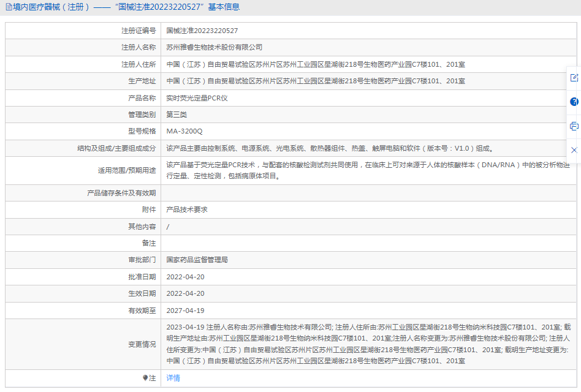This screenshot has height=392, width=581.
Task: Select expiry date 2027-04-19
Action: coord(185,311)
